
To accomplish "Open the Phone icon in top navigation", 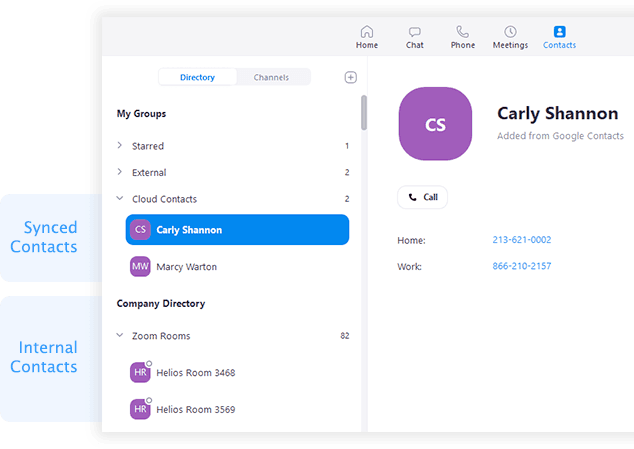I will pyautogui.click(x=462, y=32).
